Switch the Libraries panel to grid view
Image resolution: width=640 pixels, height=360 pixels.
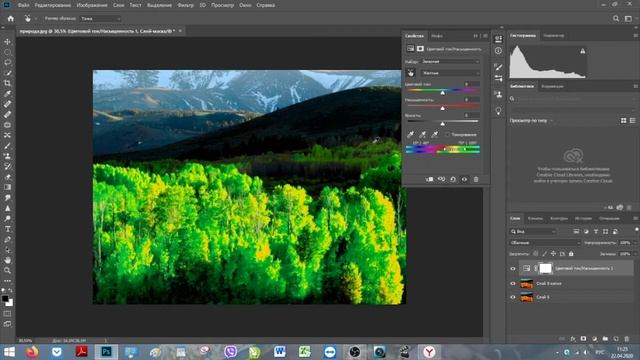point(624,120)
